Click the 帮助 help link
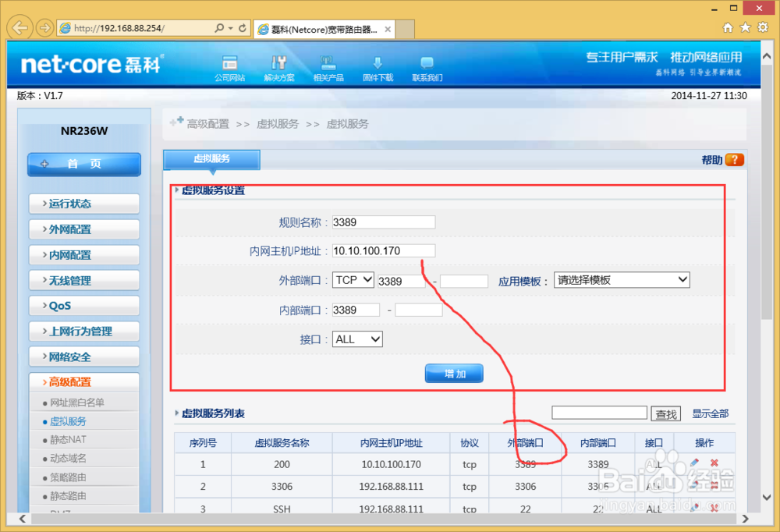Screen dimensions: 780x532 click(x=712, y=160)
